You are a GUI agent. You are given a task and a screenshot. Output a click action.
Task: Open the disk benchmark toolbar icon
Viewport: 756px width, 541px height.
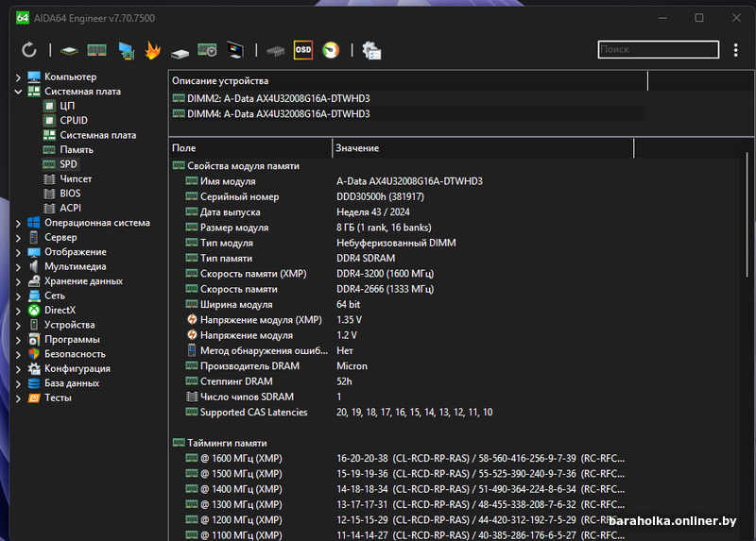coord(180,53)
